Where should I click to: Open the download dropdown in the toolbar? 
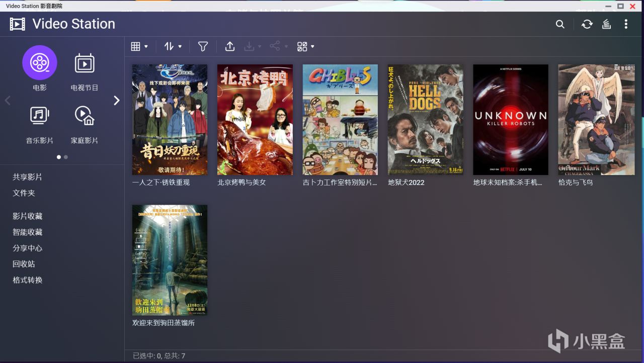click(253, 46)
